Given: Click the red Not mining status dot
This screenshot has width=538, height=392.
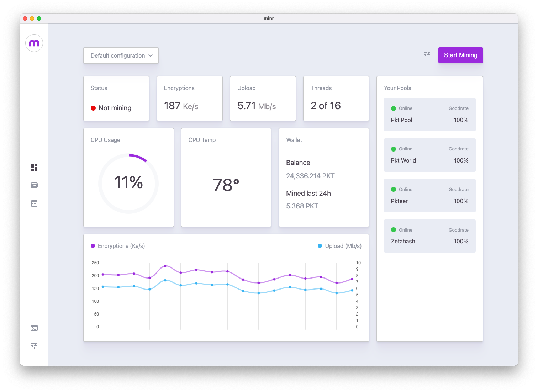Looking at the screenshot, I should 93,108.
